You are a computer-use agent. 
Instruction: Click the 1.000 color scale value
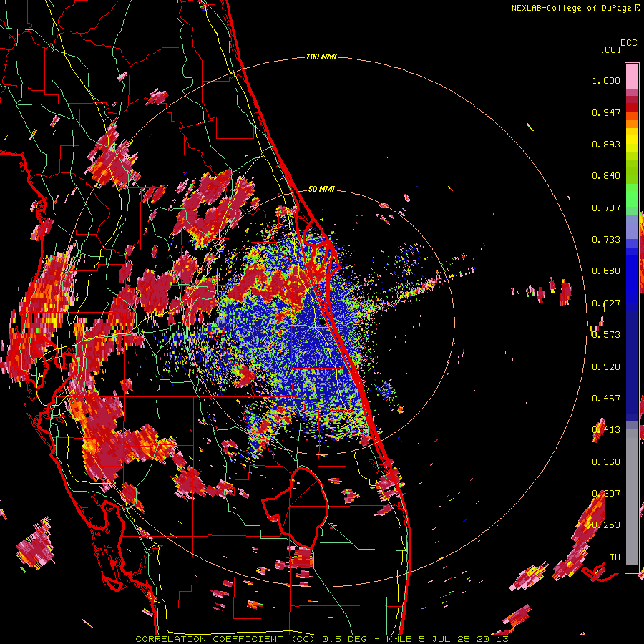606,80
